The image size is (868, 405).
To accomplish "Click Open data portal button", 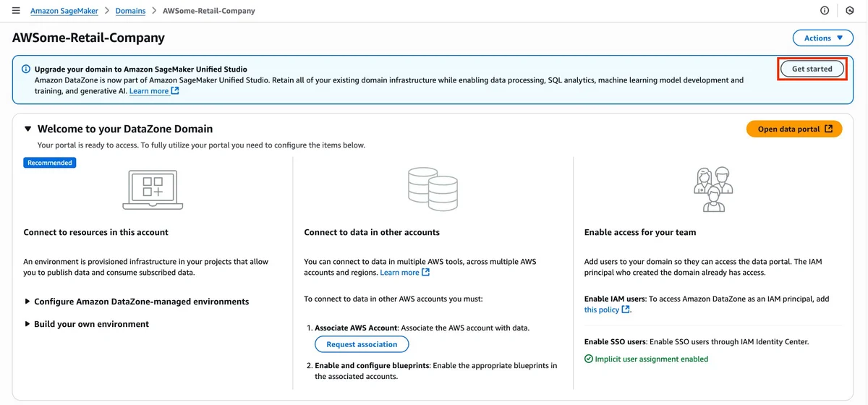I will (794, 129).
